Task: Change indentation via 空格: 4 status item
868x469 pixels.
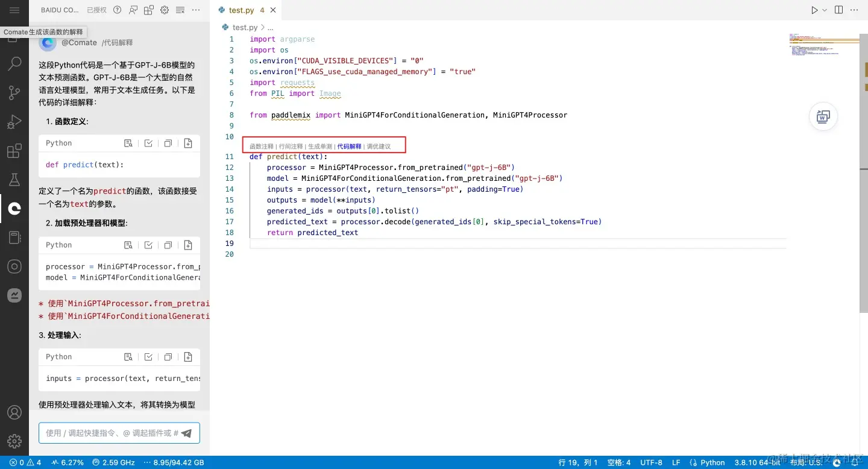Action: 619,462
